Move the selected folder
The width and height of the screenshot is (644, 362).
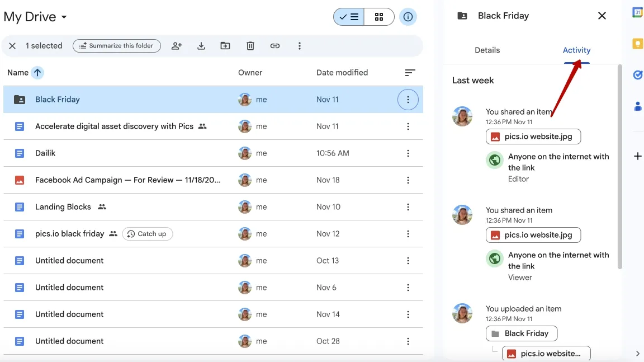point(225,45)
